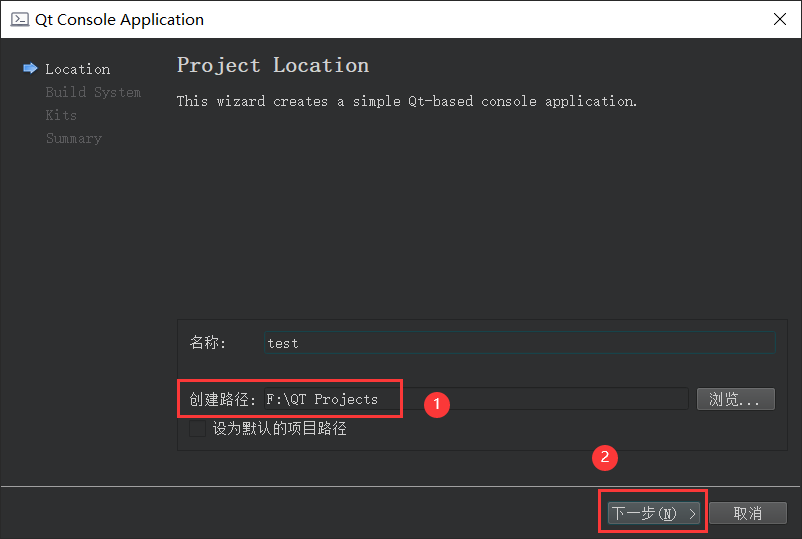
Task: Open the 浏览... browse button
Action: (736, 399)
